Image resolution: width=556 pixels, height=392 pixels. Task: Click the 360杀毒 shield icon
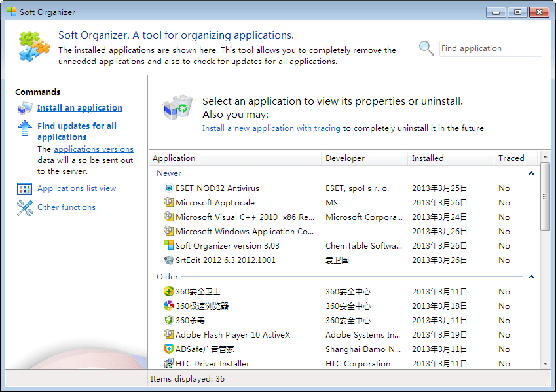168,321
